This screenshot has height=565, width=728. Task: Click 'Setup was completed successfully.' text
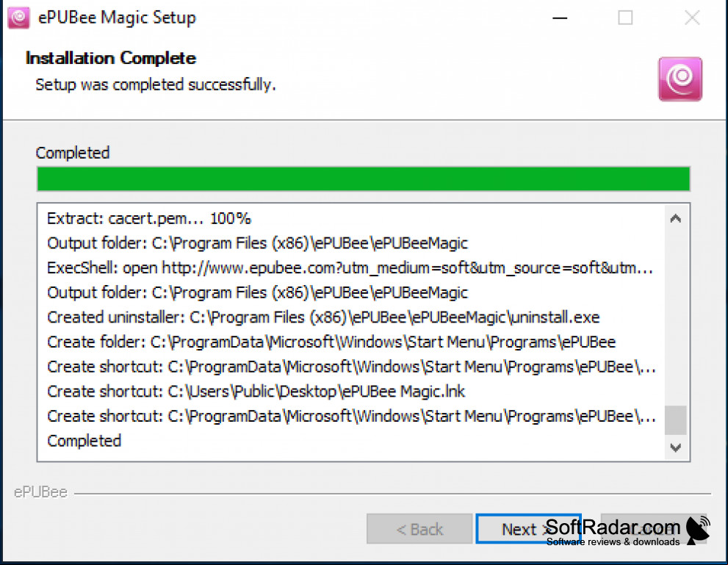156,84
